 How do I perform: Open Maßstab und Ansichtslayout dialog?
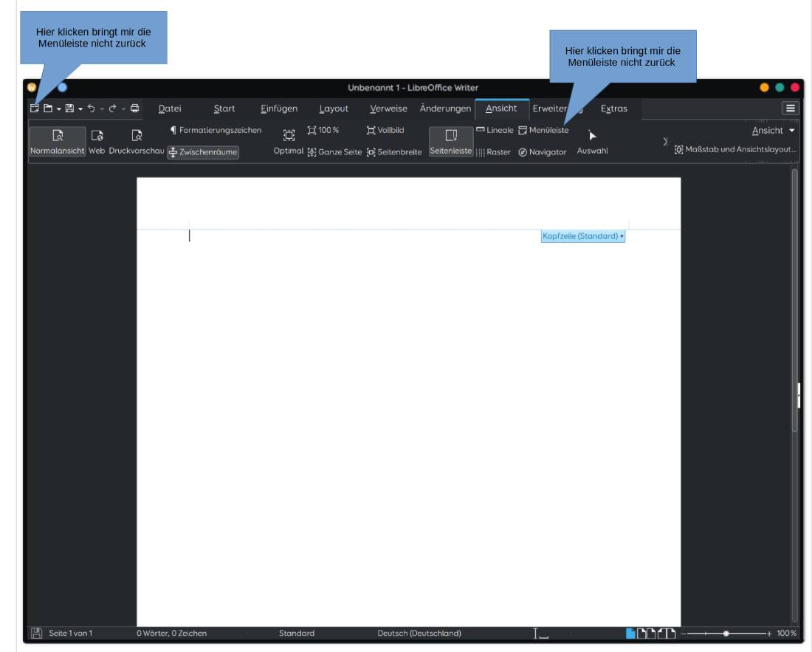pyautogui.click(x=735, y=150)
